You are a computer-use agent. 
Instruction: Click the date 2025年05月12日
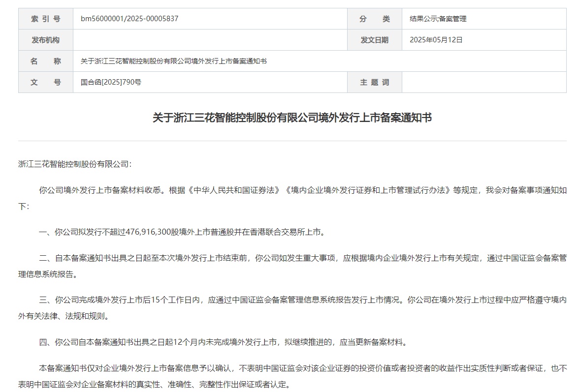[436, 40]
